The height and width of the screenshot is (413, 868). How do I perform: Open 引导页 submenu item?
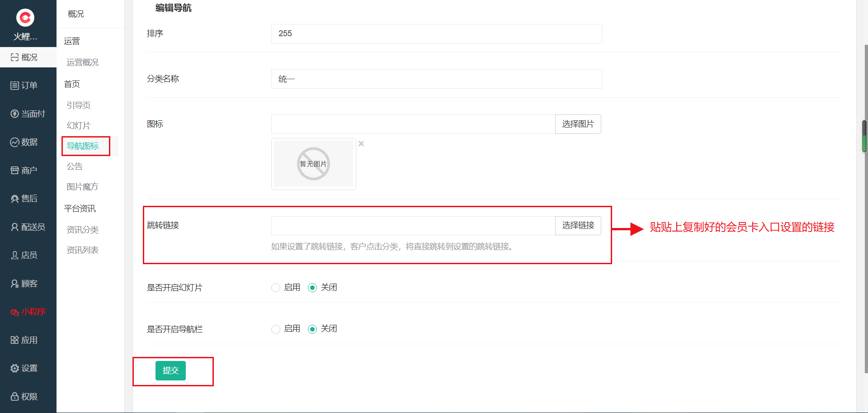click(79, 105)
